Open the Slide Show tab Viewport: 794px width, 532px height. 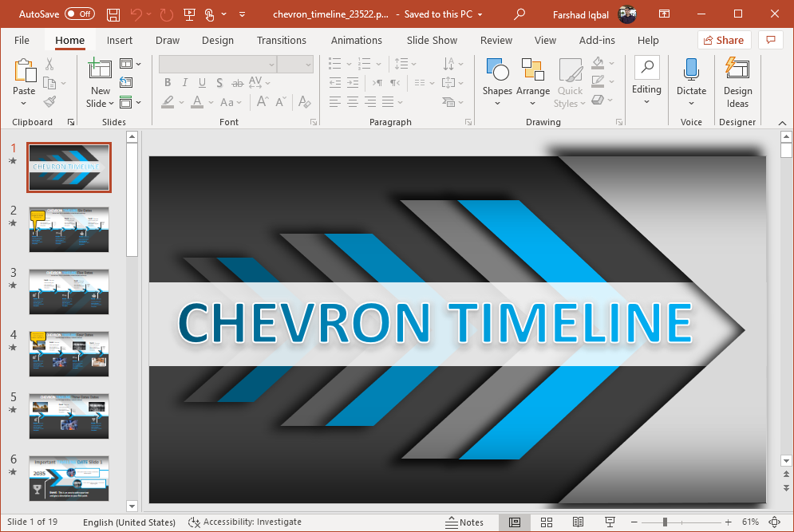431,40
